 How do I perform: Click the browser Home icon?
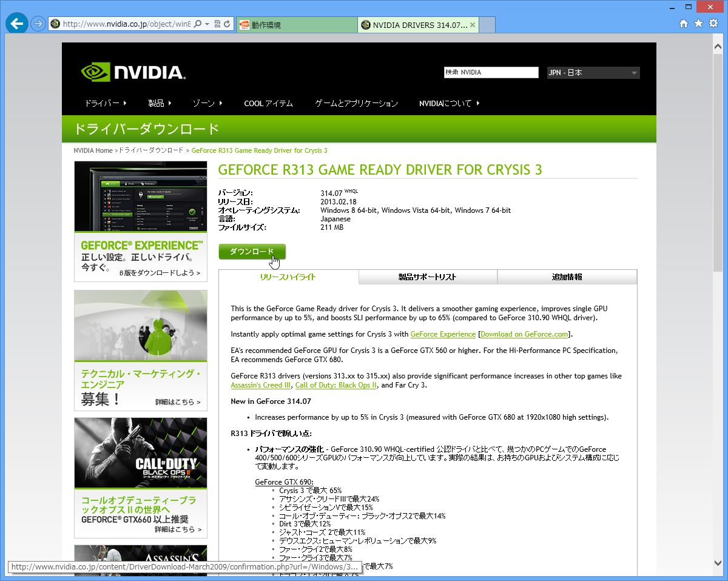pos(684,24)
